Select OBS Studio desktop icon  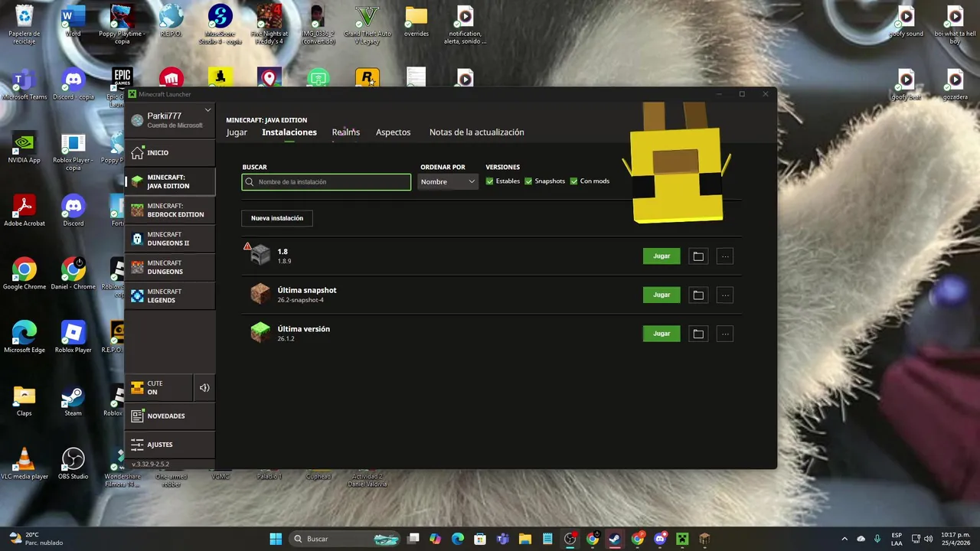[x=73, y=464]
